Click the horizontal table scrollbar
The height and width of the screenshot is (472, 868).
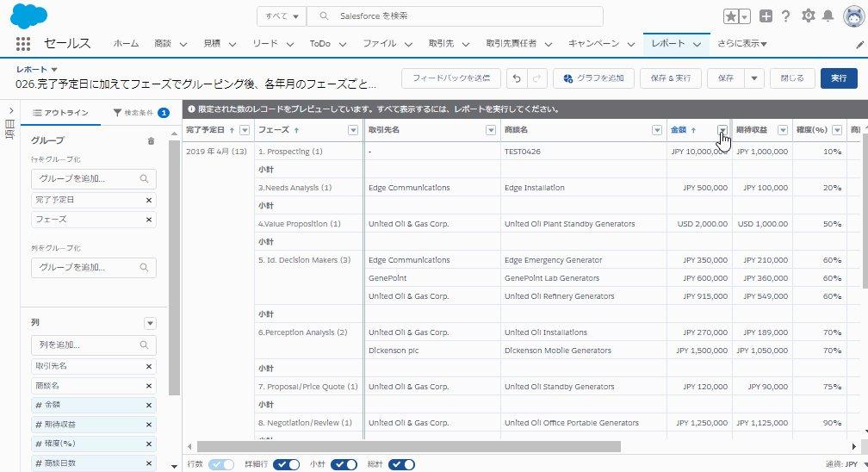coord(408,446)
